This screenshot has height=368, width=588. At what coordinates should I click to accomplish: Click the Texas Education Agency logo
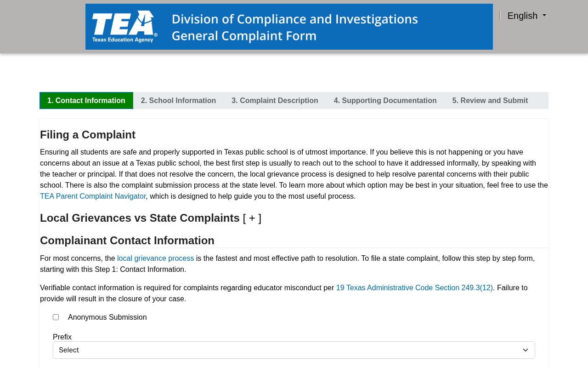point(124,27)
